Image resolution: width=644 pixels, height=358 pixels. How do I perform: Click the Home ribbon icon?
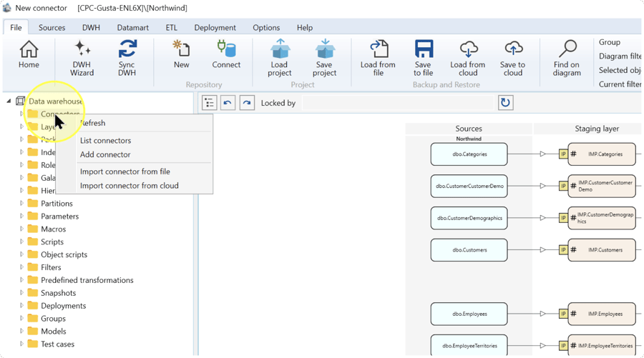(29, 49)
